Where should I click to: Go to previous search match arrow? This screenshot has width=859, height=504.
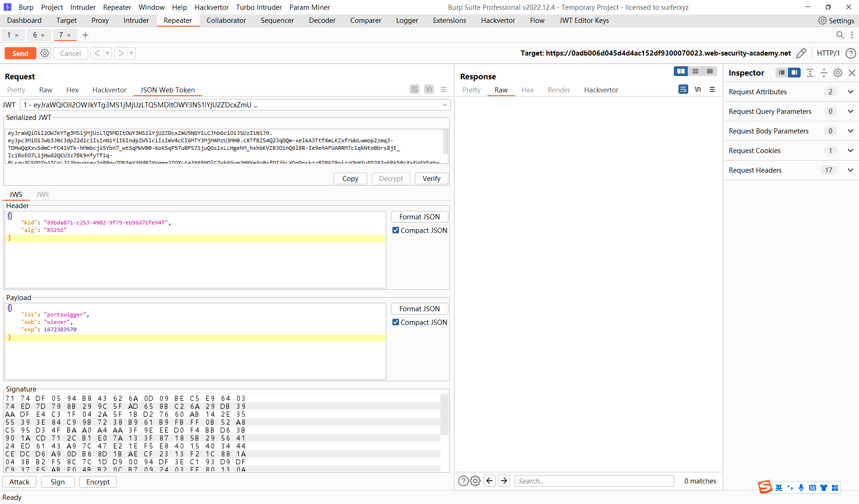point(489,481)
